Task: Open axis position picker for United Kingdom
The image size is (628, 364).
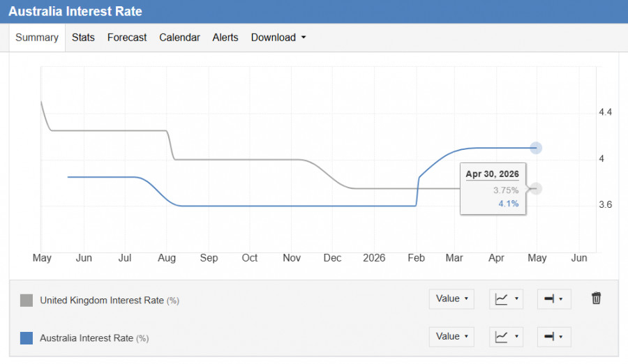Action: pyautogui.click(x=554, y=299)
